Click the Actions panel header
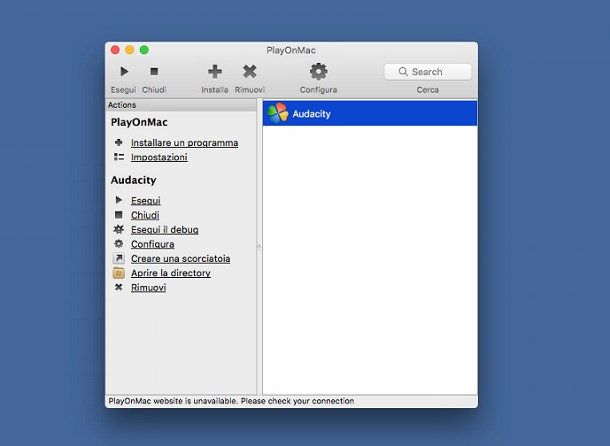This screenshot has height=446, width=610. point(181,105)
